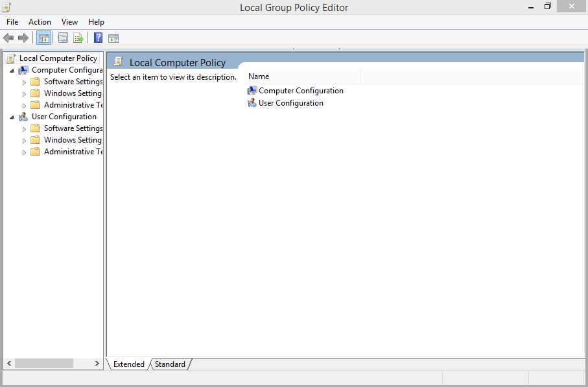
Task: Collapse the Computer Configuration tree node
Action: point(10,69)
